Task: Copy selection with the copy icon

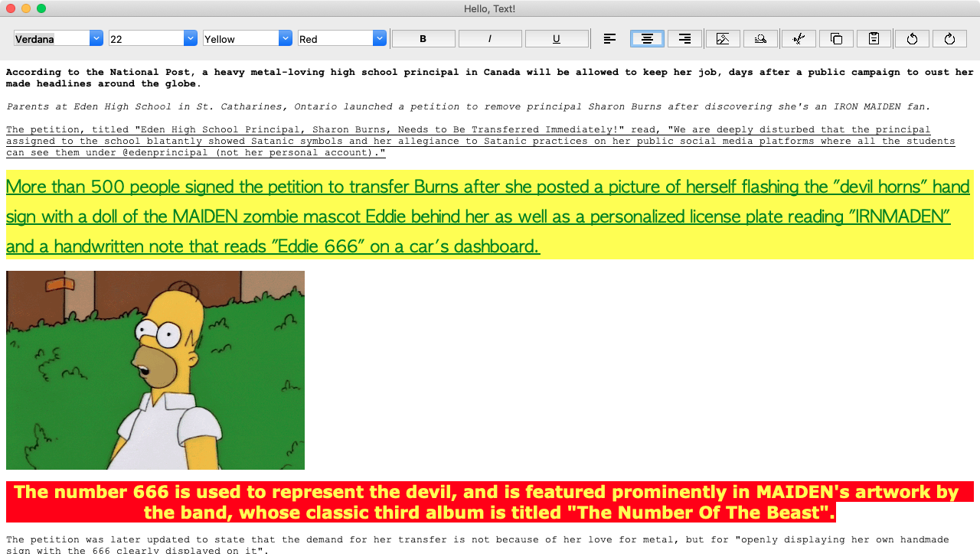Action: coord(836,39)
